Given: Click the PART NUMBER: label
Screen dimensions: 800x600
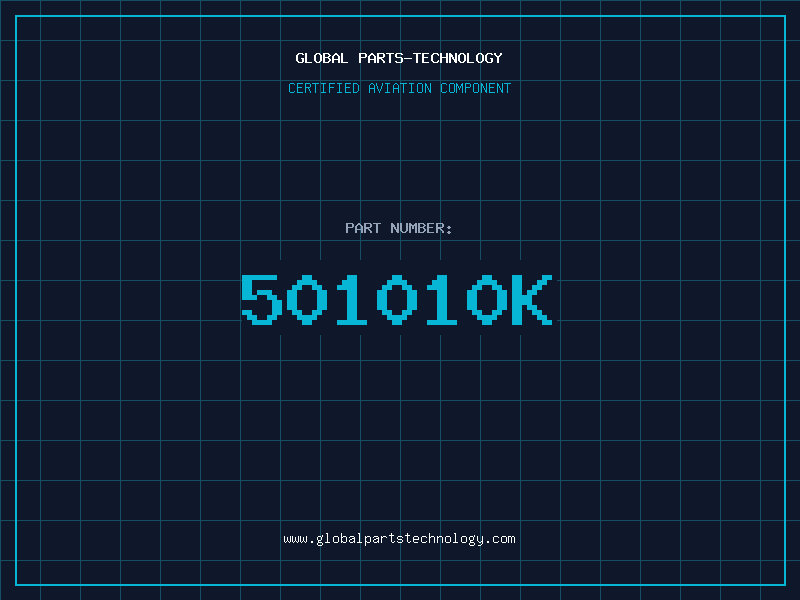Looking at the screenshot, I should click(398, 228).
